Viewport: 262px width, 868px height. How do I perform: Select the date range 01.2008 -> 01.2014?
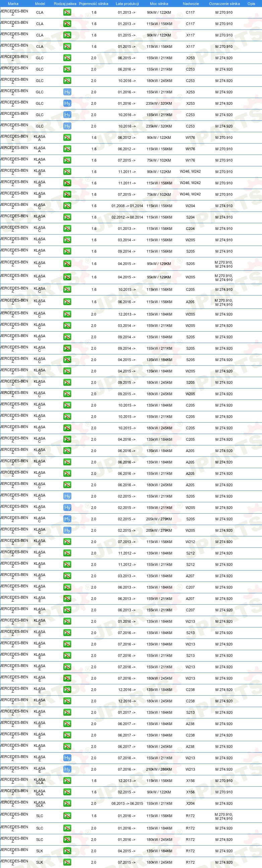point(127,206)
